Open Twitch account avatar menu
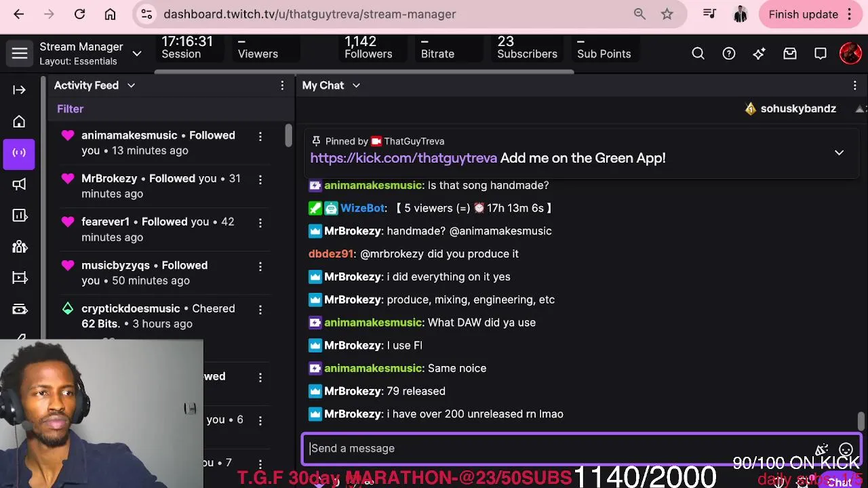This screenshot has width=868, height=488. click(850, 54)
